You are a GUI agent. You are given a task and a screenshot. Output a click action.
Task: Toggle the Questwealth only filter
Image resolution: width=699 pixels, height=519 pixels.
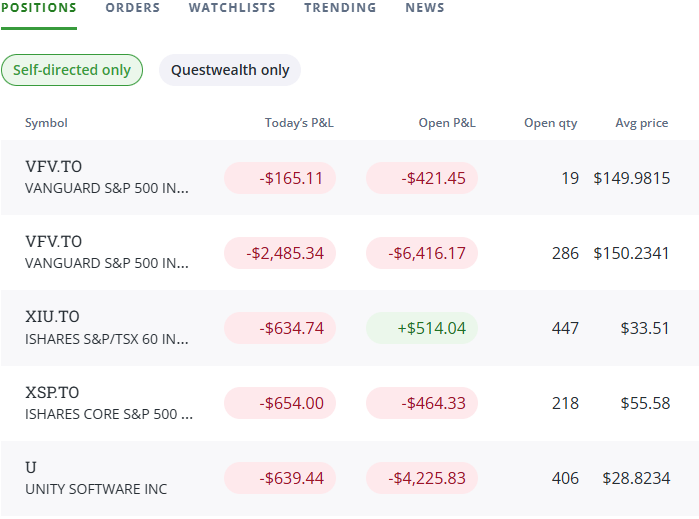tap(230, 70)
